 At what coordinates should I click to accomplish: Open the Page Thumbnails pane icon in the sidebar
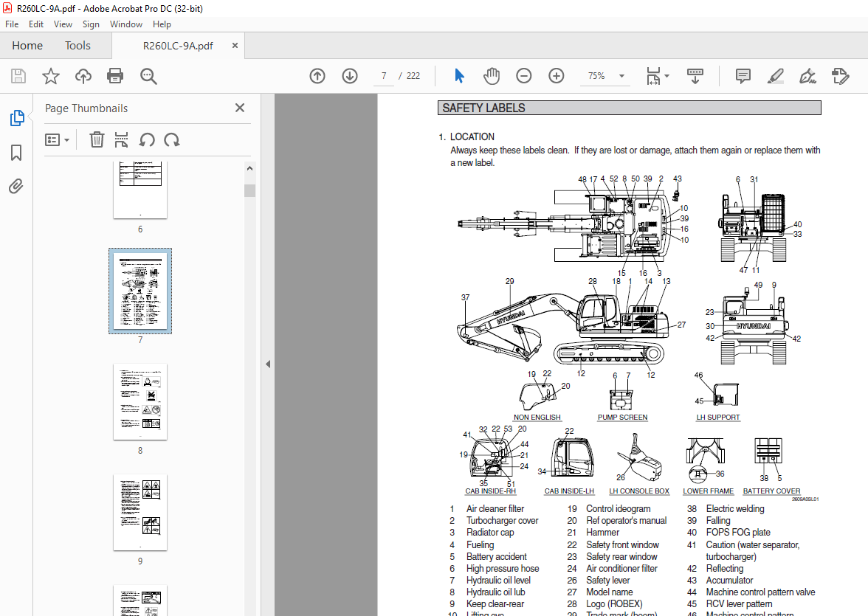pos(16,118)
